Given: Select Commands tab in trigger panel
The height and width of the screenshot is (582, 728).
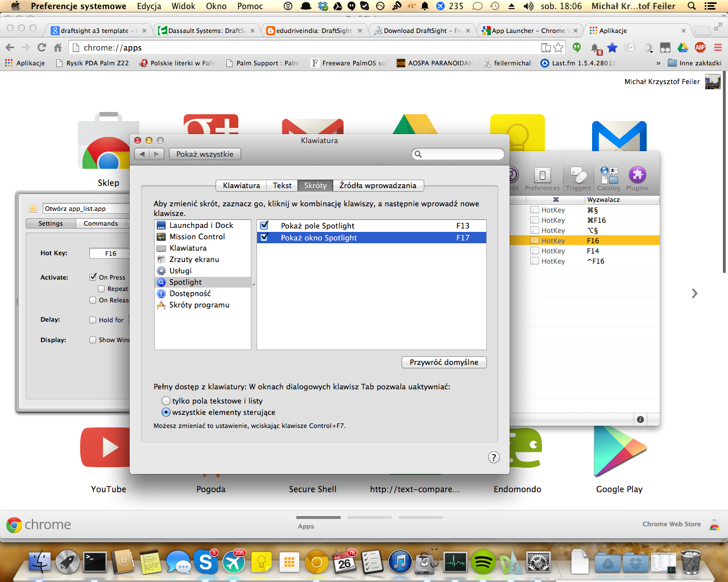Looking at the screenshot, I should pos(101,223).
